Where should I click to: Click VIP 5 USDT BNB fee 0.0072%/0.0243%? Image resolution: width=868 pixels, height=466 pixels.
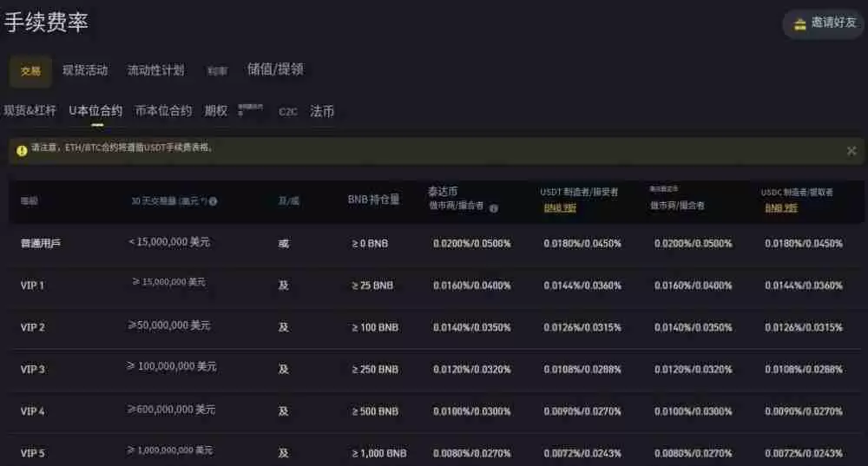tap(582, 453)
